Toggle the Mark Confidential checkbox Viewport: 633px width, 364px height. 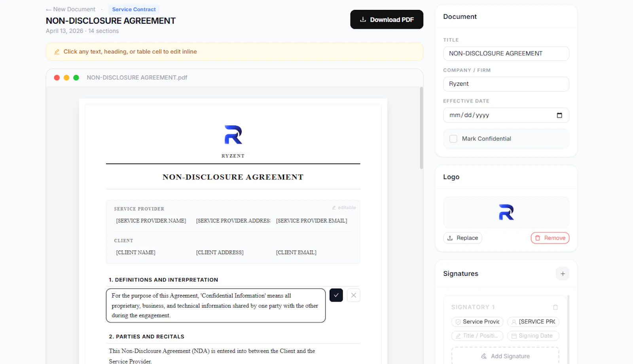point(453,139)
